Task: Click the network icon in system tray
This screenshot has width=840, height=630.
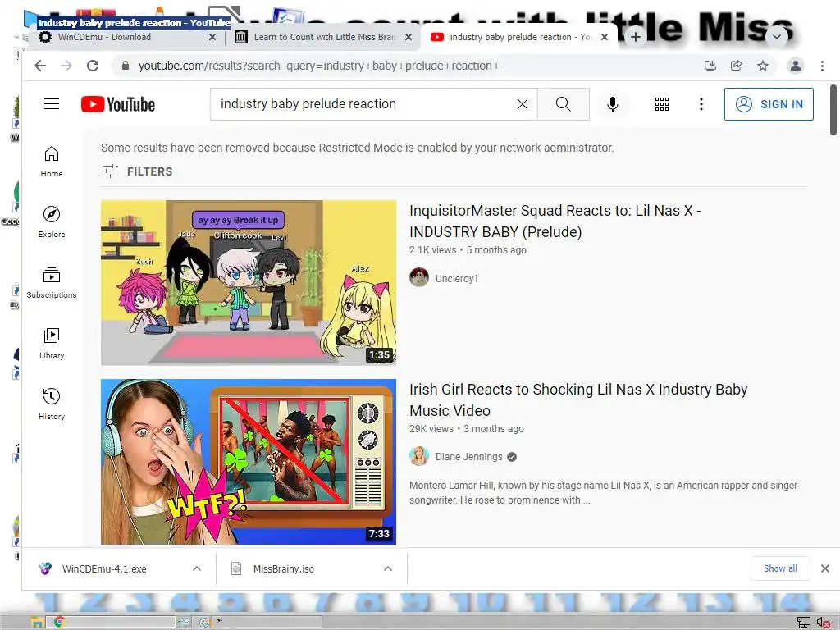Action: click(x=804, y=622)
